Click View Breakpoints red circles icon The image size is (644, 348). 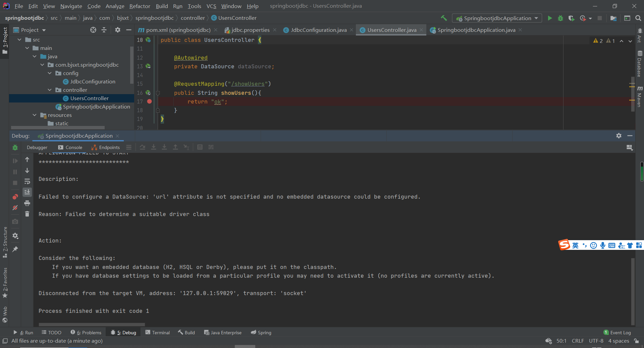click(x=15, y=197)
